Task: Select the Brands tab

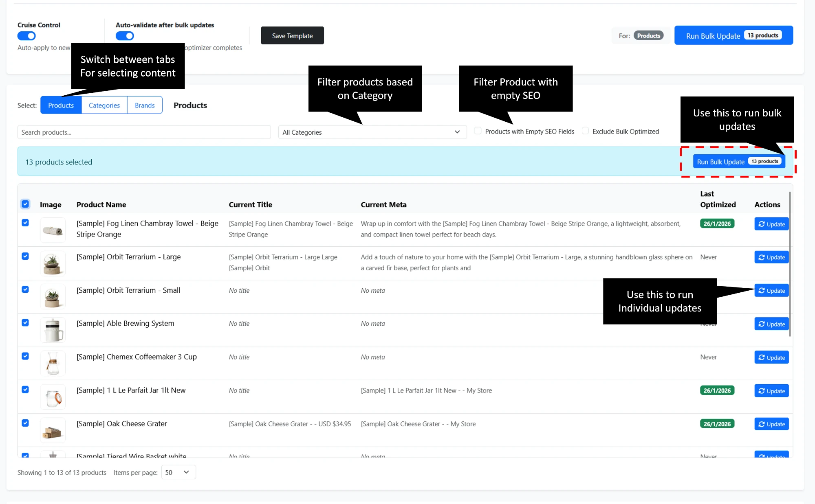Action: coord(145,105)
